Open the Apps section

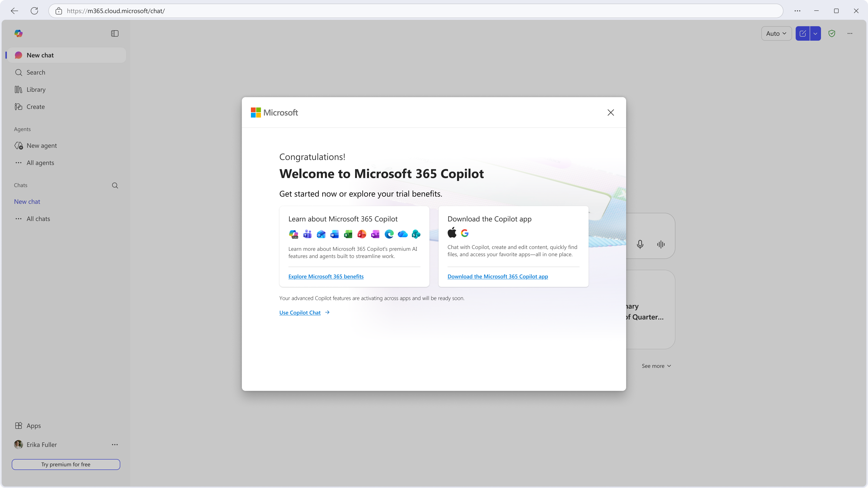[x=66, y=426]
